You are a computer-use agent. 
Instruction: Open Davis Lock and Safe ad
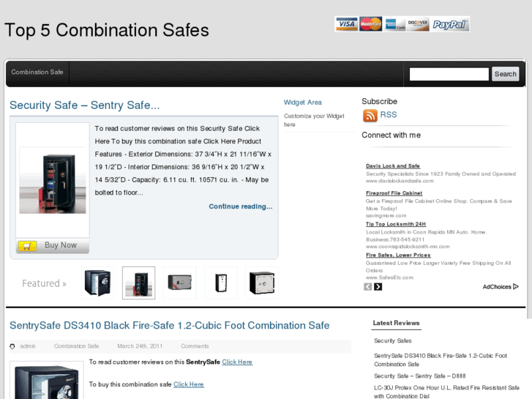[x=393, y=166]
